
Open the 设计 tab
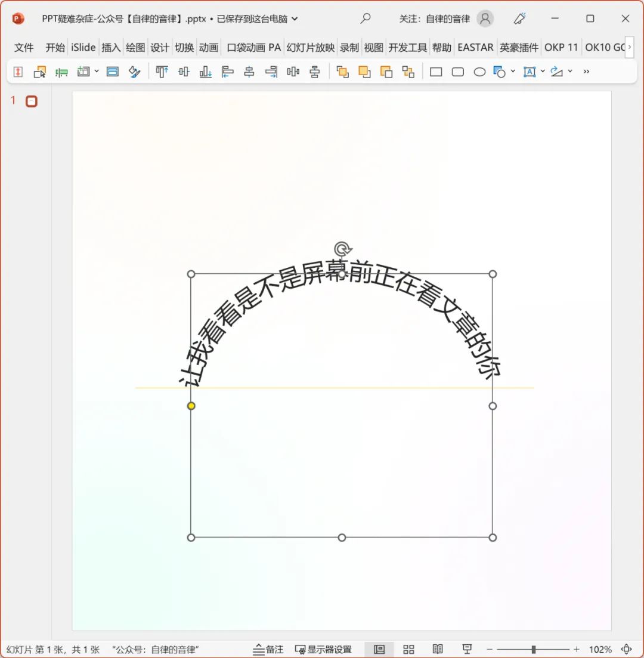(160, 47)
